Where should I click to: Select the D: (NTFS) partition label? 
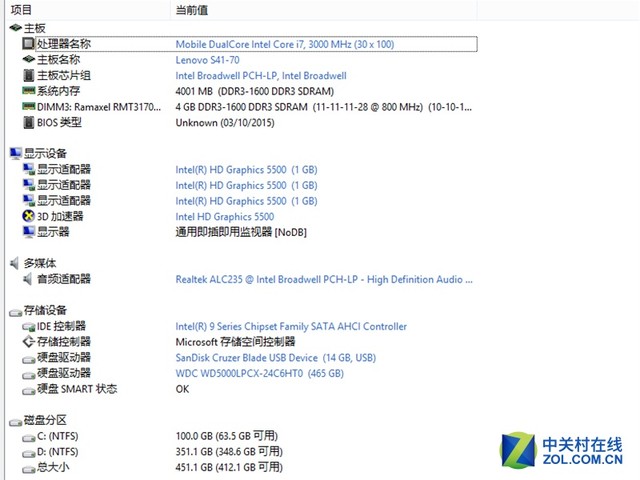pyautogui.click(x=58, y=452)
